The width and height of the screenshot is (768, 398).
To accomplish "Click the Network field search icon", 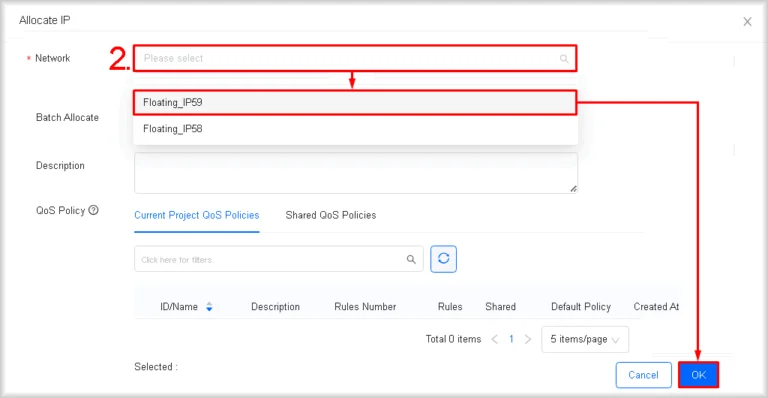I will 564,59.
